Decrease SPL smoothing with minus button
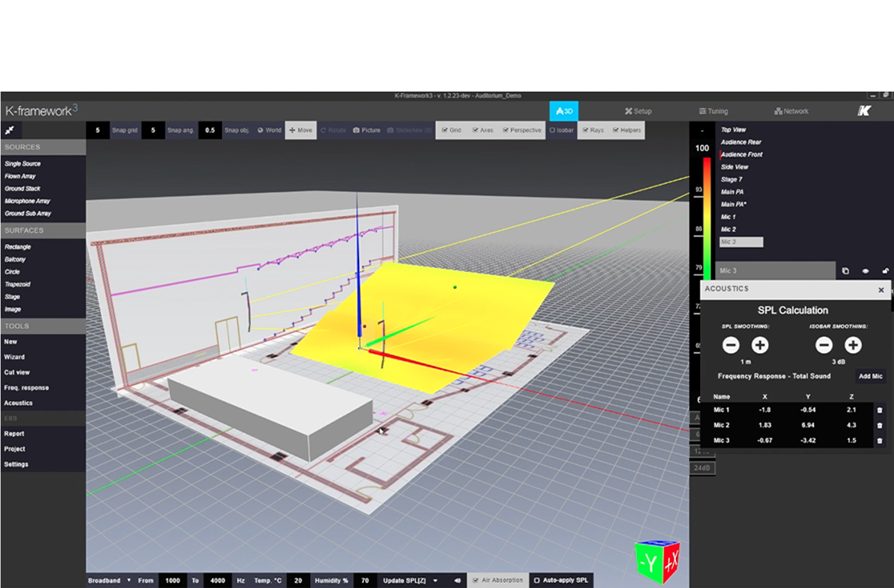894x588 pixels. coord(731,345)
